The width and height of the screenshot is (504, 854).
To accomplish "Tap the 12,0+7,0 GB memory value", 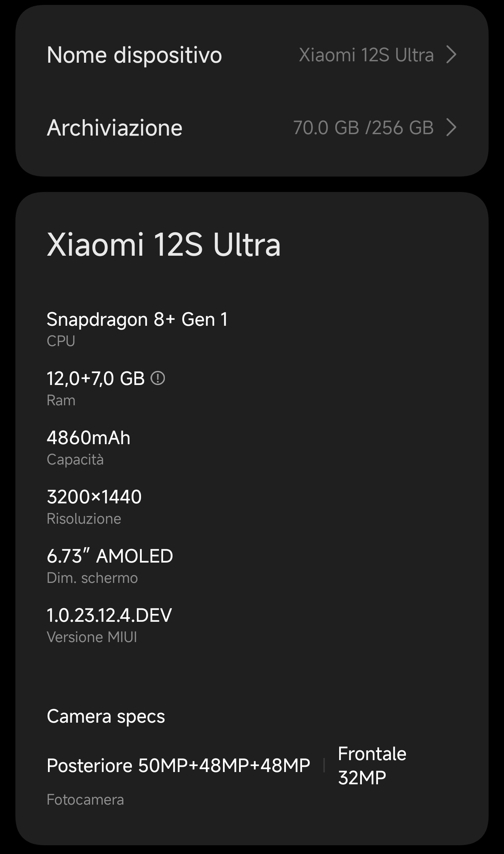I will coord(96,379).
